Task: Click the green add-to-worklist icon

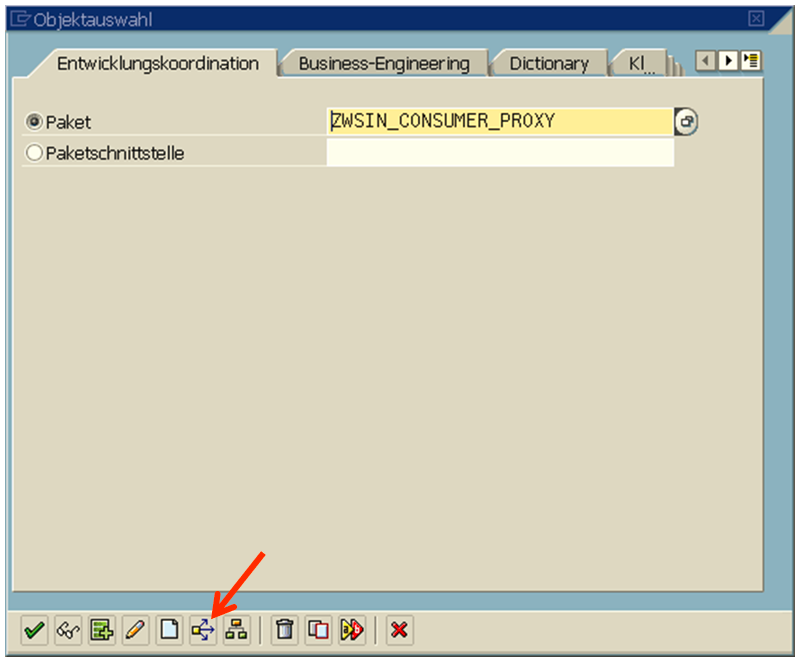Action: (x=101, y=630)
